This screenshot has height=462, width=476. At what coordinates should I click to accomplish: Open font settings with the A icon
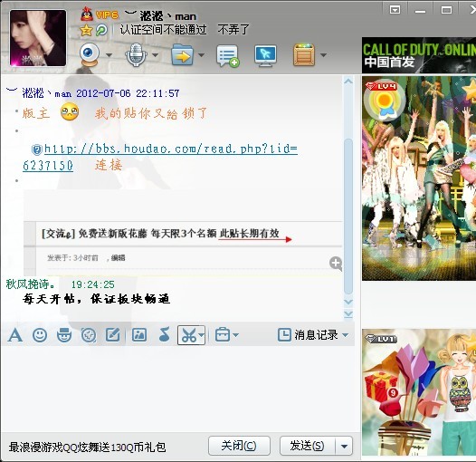pyautogui.click(x=15, y=335)
